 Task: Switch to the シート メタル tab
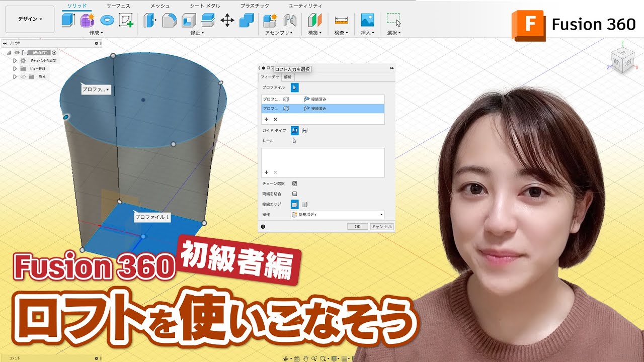(x=205, y=6)
